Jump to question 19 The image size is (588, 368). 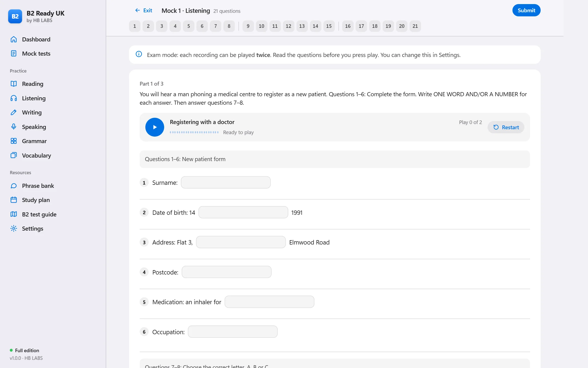(388, 26)
